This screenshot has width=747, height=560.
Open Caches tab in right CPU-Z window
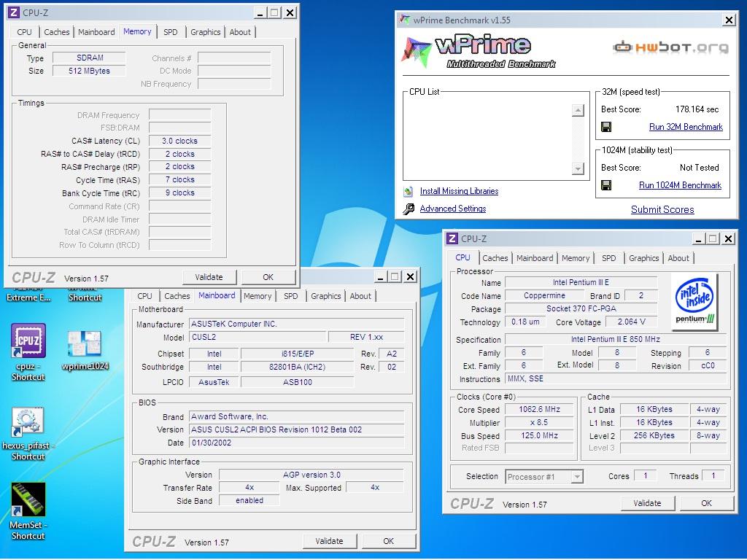(495, 258)
